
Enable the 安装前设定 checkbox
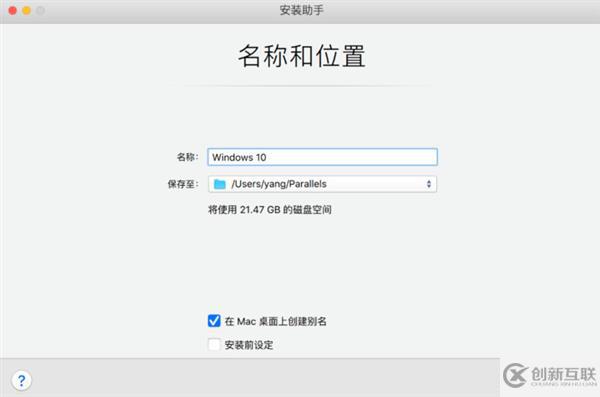click(214, 345)
